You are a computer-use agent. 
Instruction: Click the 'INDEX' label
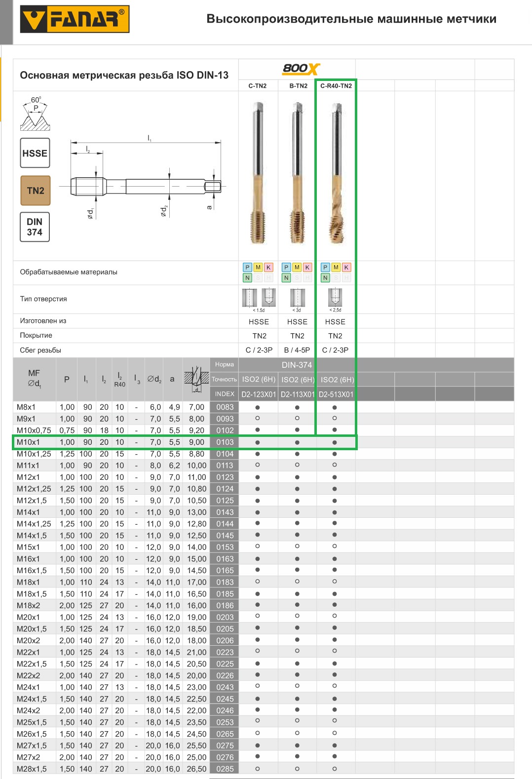225,394
